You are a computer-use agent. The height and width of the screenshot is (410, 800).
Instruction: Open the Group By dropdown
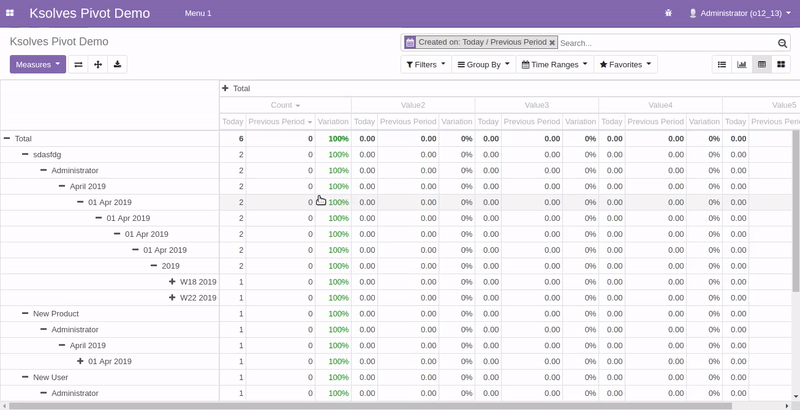483,64
